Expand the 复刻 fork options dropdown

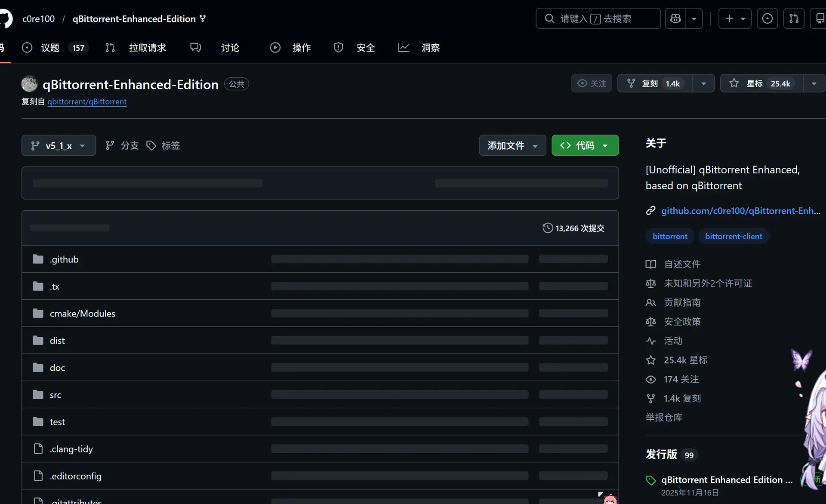[x=704, y=83]
